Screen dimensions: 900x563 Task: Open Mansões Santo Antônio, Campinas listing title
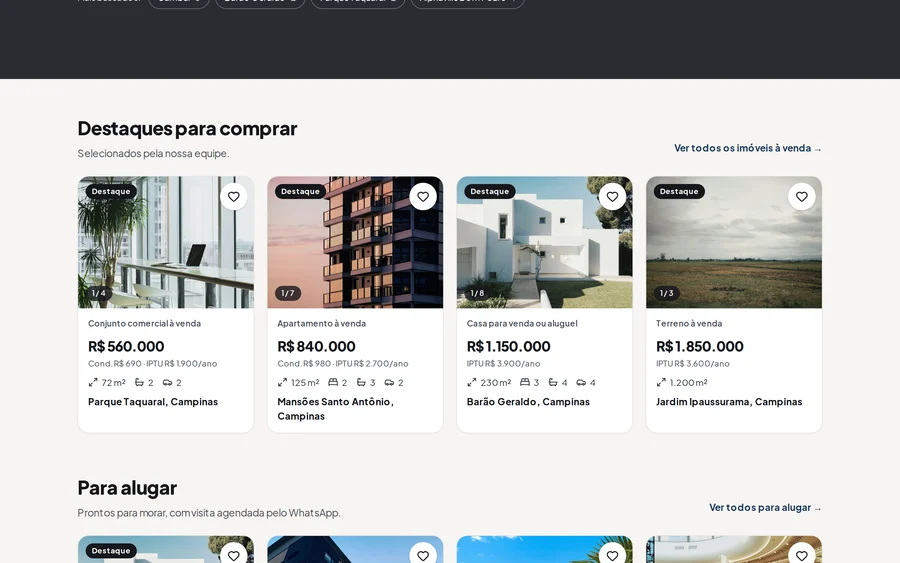pyautogui.click(x=335, y=409)
